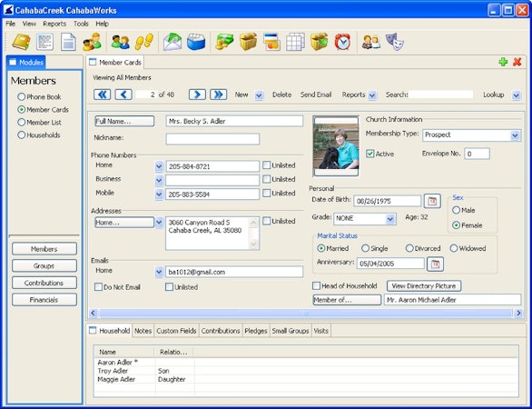Open the Reports dropdown arrow in navigation bar

click(x=372, y=95)
